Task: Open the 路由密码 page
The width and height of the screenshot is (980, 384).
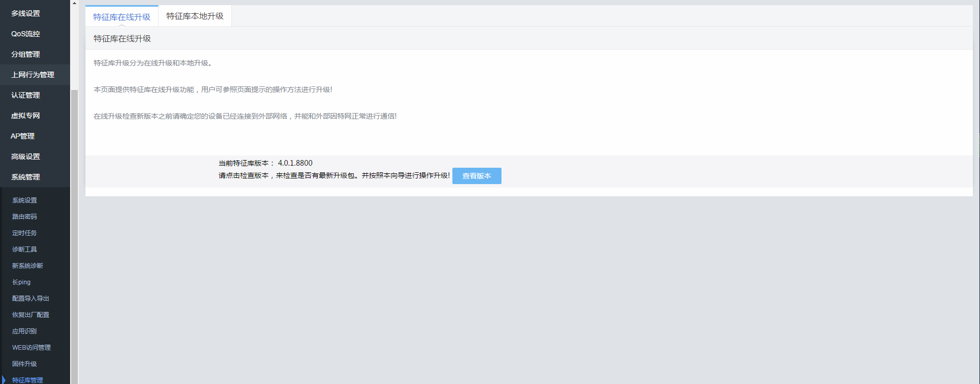Action: pyautogui.click(x=25, y=217)
